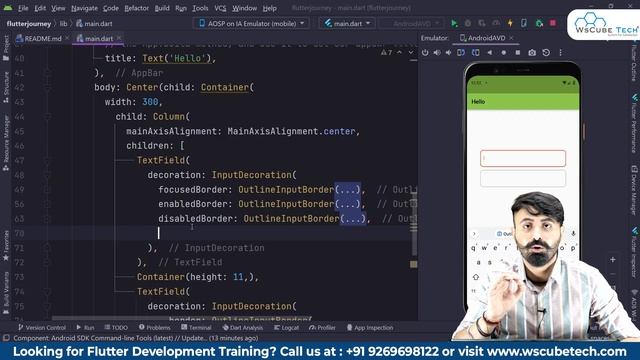Open Version Control tool window
This screenshot has width=640, height=360.
coord(42,328)
